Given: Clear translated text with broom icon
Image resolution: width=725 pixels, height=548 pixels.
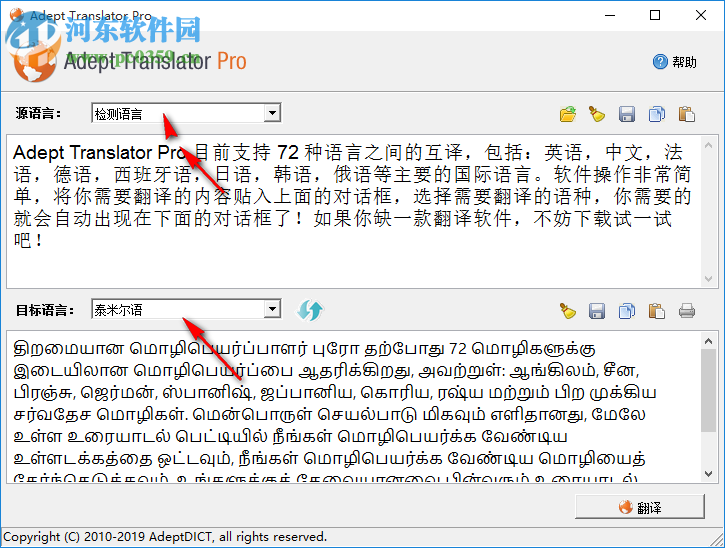Looking at the screenshot, I should point(568,311).
